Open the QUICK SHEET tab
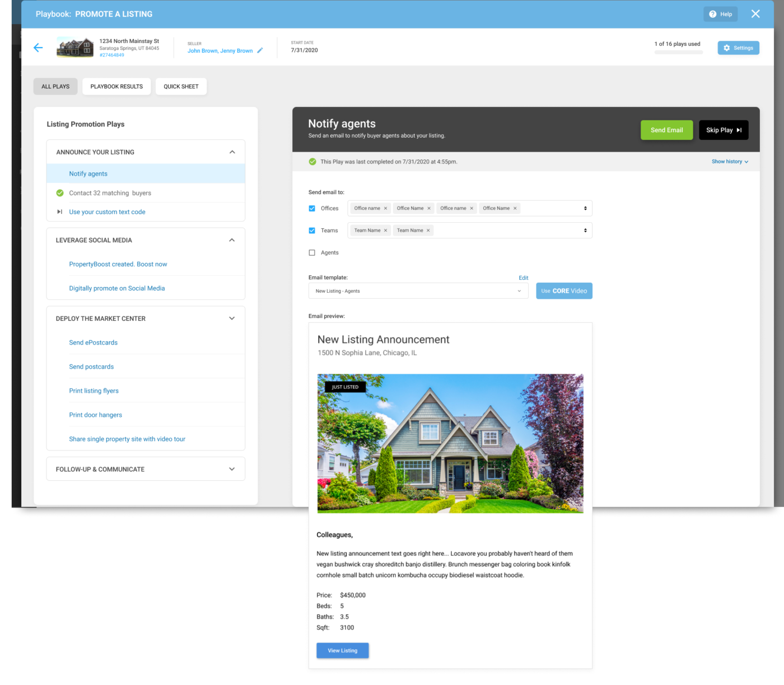The image size is (784, 685). 181,86
